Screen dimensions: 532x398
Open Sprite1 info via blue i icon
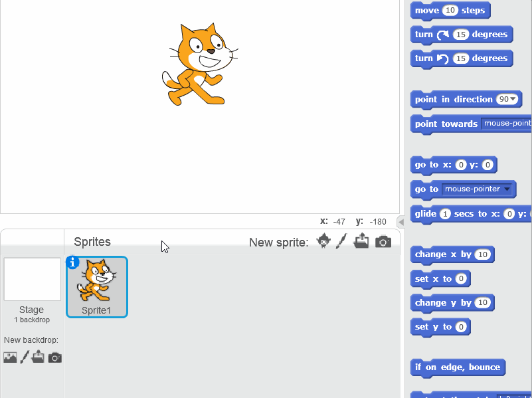[x=72, y=262]
